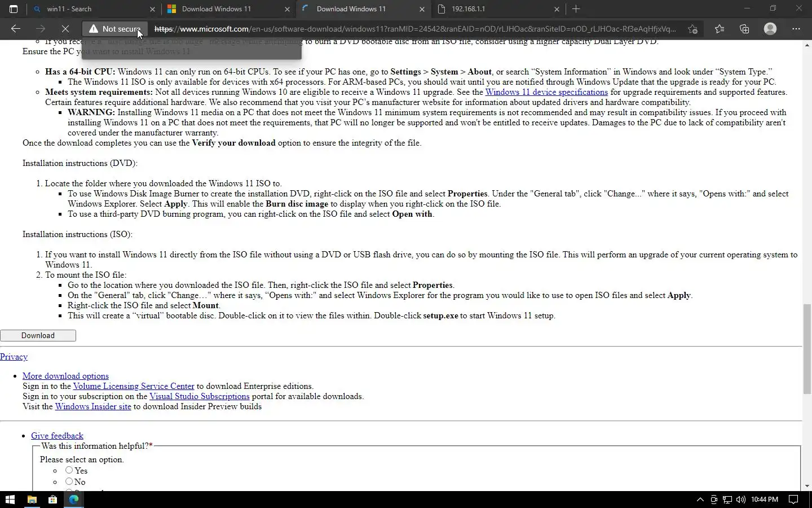Switch to the 192.168.1.1 tab
The width and height of the screenshot is (812, 508).
pos(498,9)
